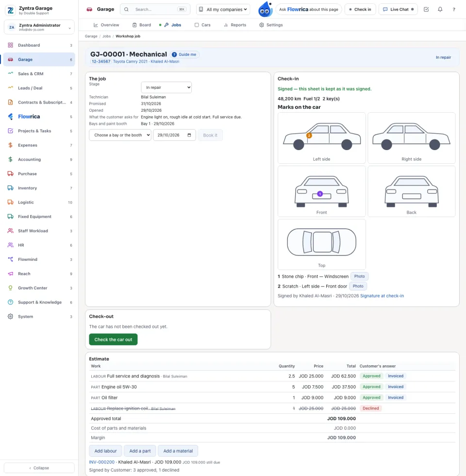Click the plate number 12-34567 tag
Viewport: 466px width, 476px height.
coord(101,61)
